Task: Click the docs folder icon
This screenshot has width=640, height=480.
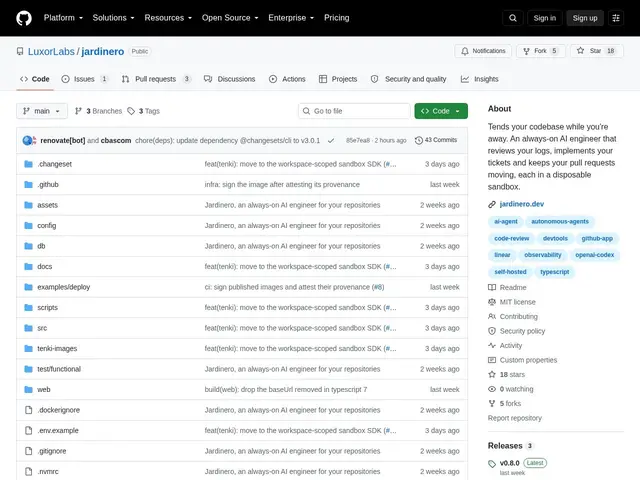Action: coord(28,267)
